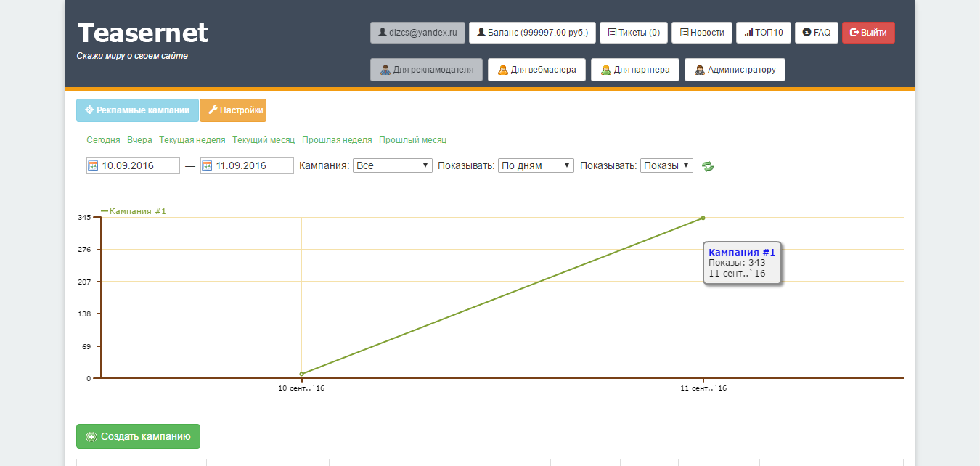
Task: Click the start date field 10.09.2016
Action: 133,165
